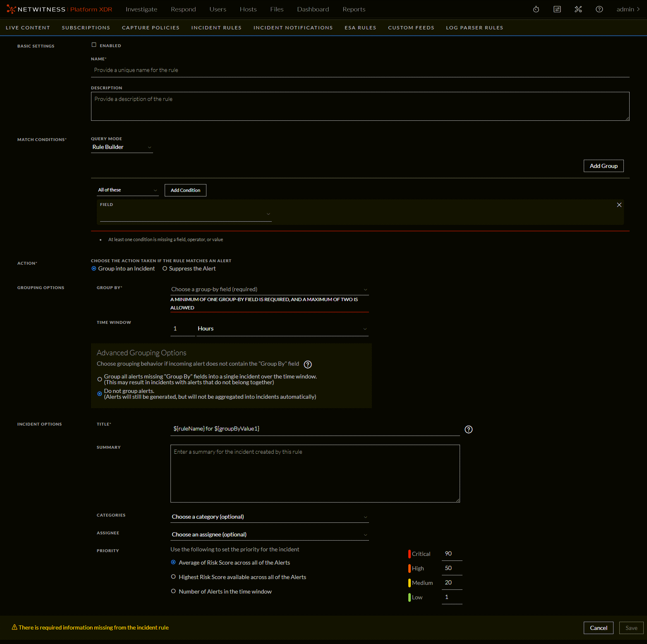Open the Query Mode Rule Builder dropdown
This screenshot has height=644, width=647.
coord(122,147)
